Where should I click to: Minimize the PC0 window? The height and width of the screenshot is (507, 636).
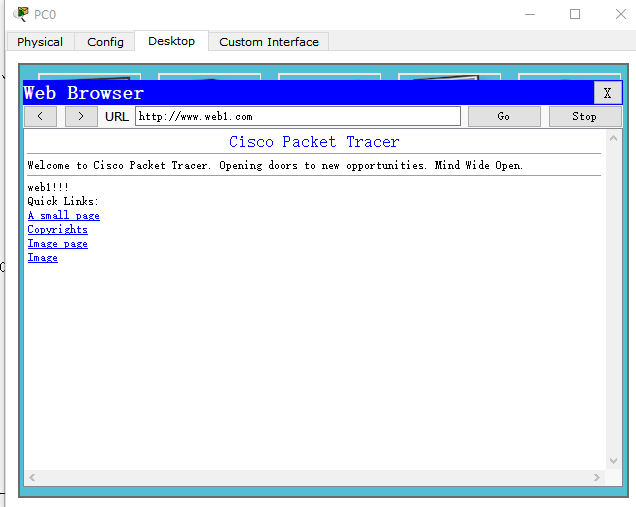click(530, 14)
